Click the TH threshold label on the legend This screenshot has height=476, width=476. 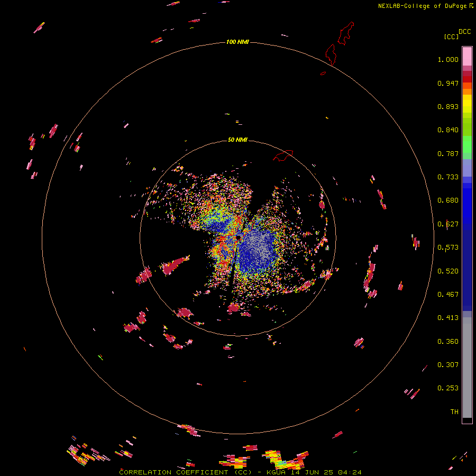click(454, 412)
